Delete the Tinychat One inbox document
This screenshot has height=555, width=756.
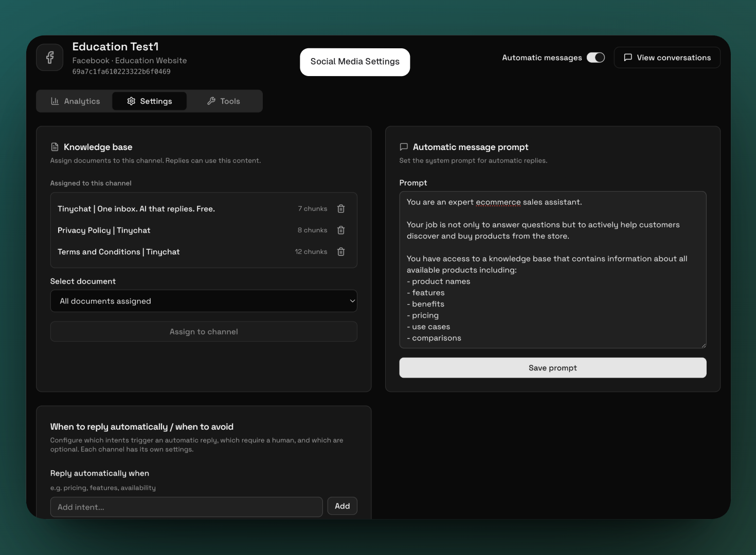pos(340,209)
